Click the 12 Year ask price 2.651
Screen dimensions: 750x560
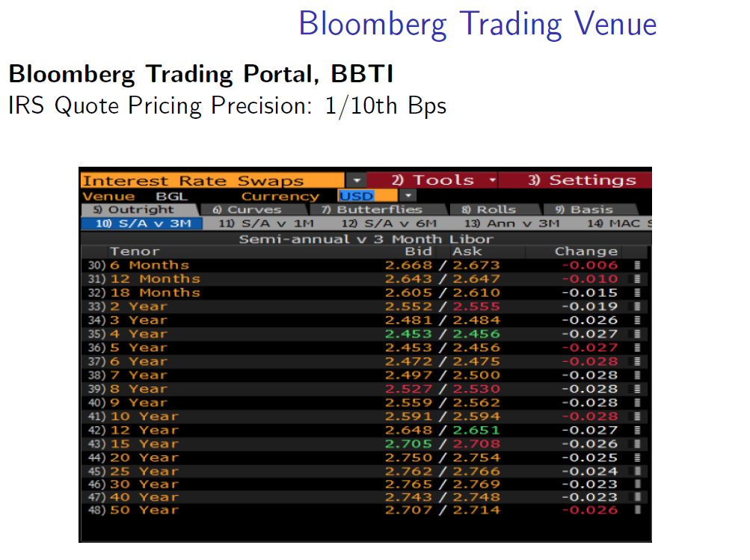[x=476, y=430]
